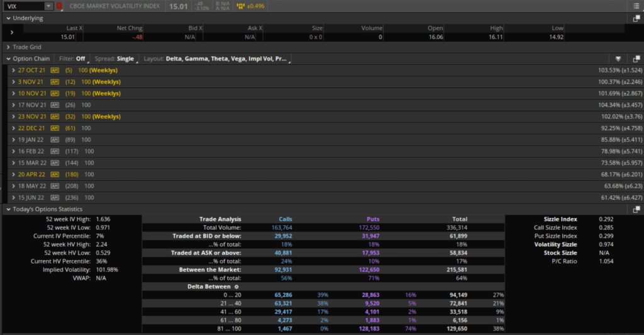Click the 81 ... 100 puts value 128,183
Image resolution: width=644 pixels, height=335 pixels.
[x=369, y=329]
